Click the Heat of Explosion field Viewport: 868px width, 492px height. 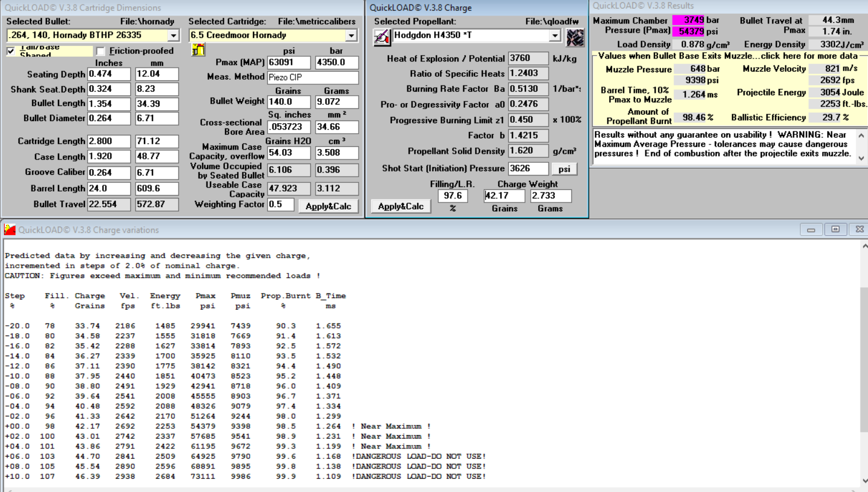pos(528,58)
